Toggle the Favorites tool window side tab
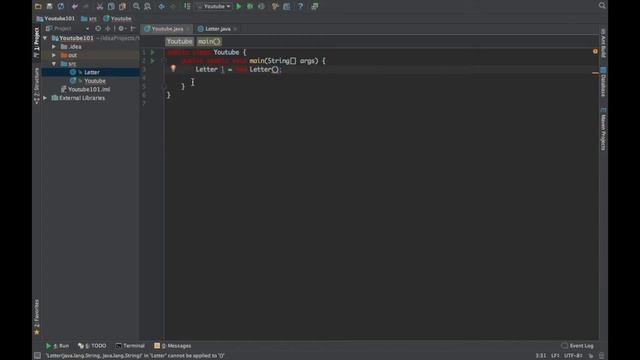This screenshot has height=360, width=640. 37,317
